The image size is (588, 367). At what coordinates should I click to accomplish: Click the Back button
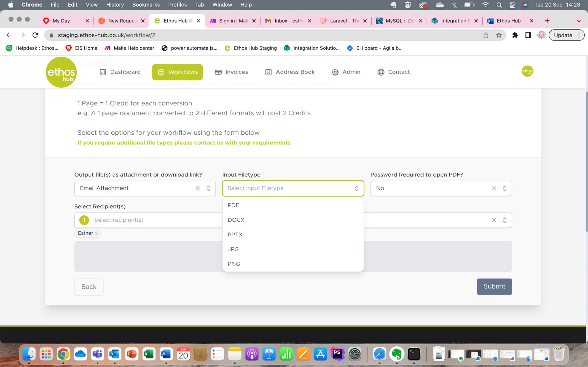click(89, 287)
